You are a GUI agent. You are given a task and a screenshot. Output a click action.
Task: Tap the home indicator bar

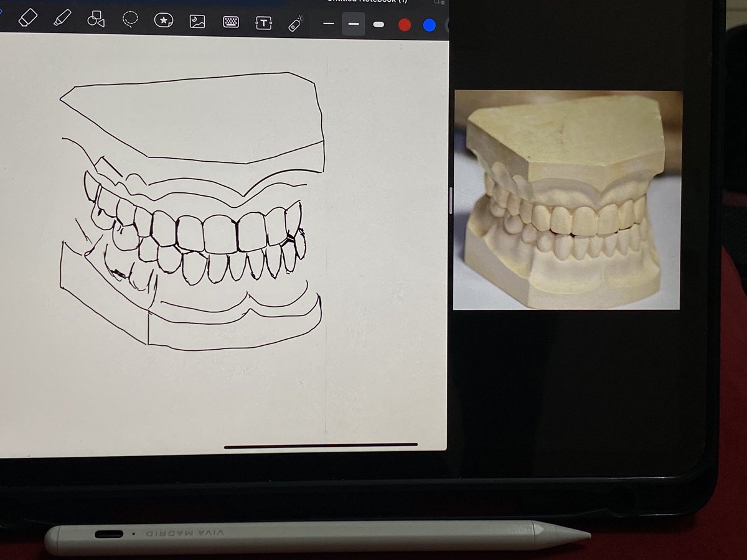tap(321, 445)
